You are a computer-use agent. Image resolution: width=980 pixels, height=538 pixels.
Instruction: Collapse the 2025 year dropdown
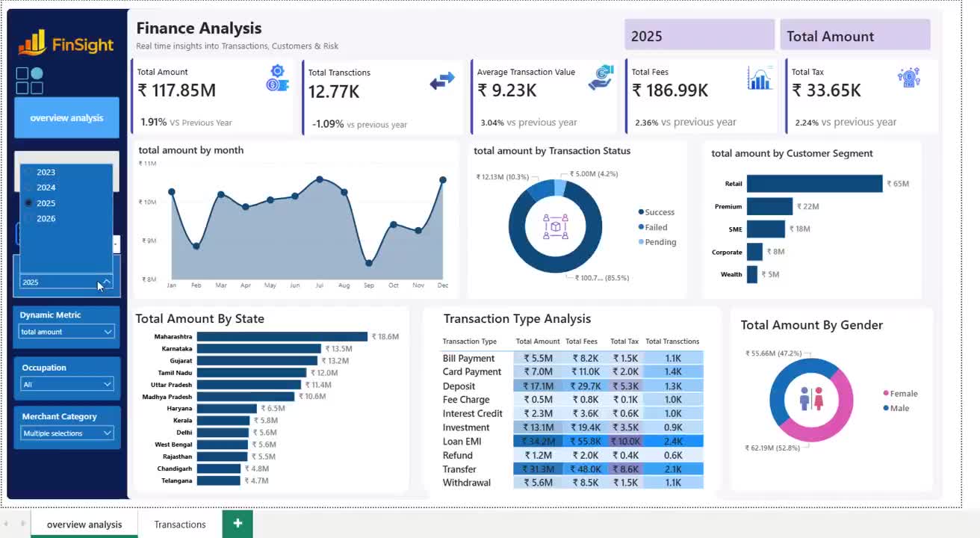click(107, 282)
